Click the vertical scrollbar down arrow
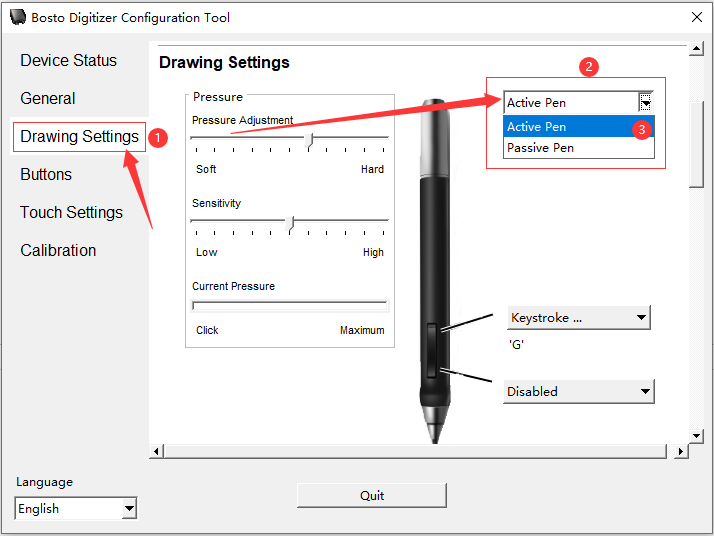Image resolution: width=714 pixels, height=536 pixels. pyautogui.click(x=696, y=436)
